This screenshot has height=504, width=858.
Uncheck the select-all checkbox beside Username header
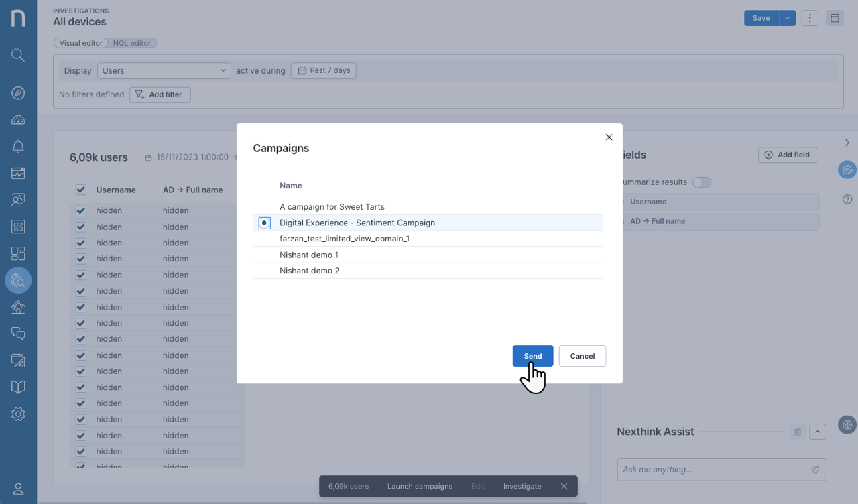pyautogui.click(x=81, y=190)
